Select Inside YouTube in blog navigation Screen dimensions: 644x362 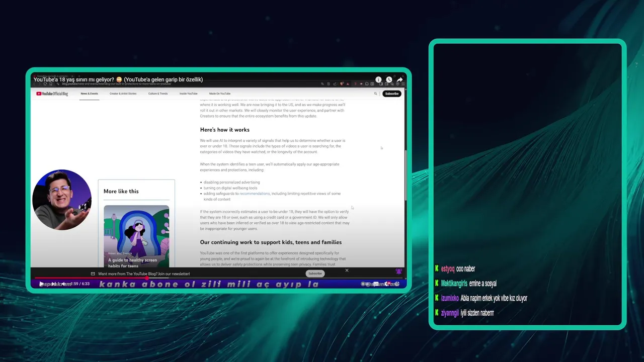[188, 94]
